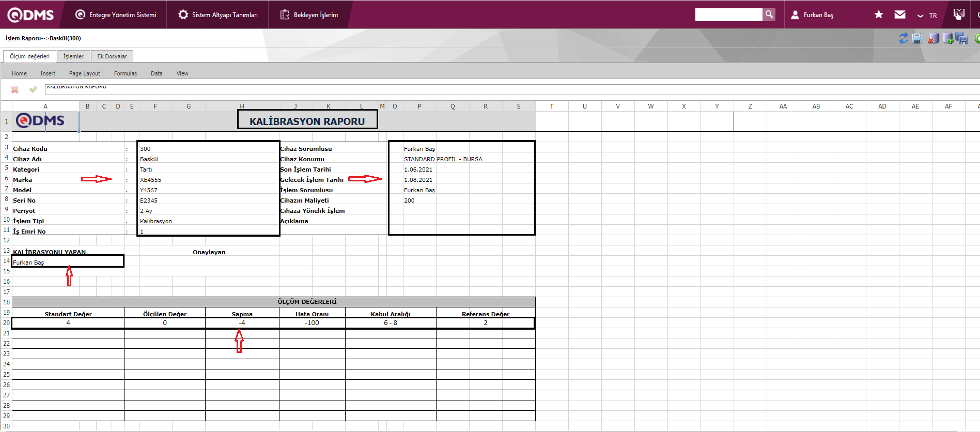The width and height of the screenshot is (980, 432).
Task: Cancel formula entry with red X
Action: pyautogui.click(x=15, y=89)
